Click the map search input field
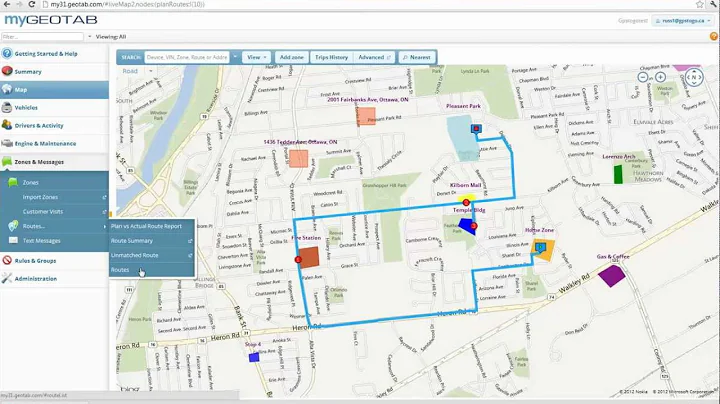This screenshot has width=720, height=404. point(187,57)
